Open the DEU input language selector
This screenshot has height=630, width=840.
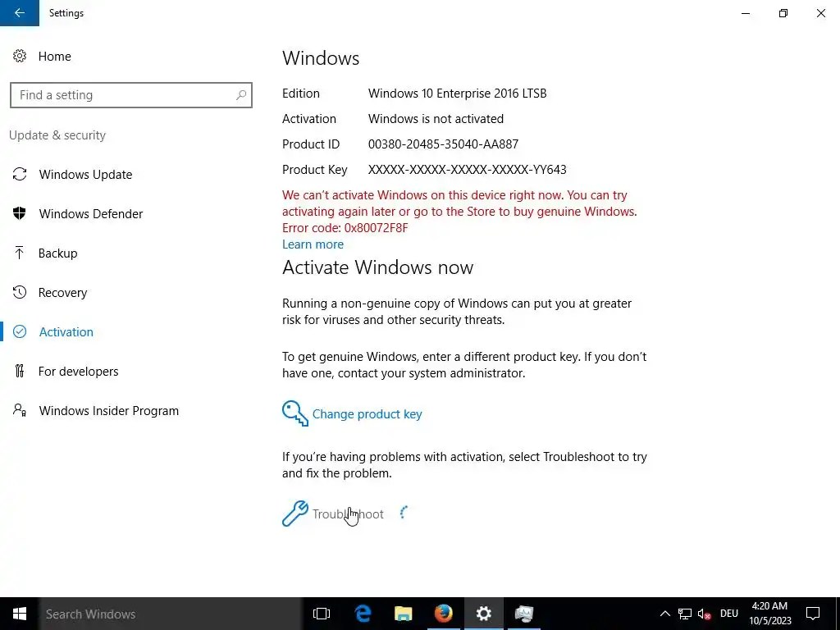point(729,614)
